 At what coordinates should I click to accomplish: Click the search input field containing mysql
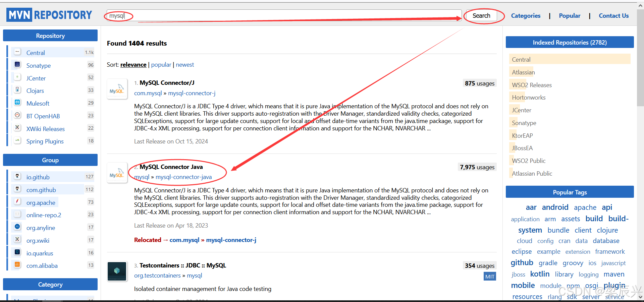284,16
